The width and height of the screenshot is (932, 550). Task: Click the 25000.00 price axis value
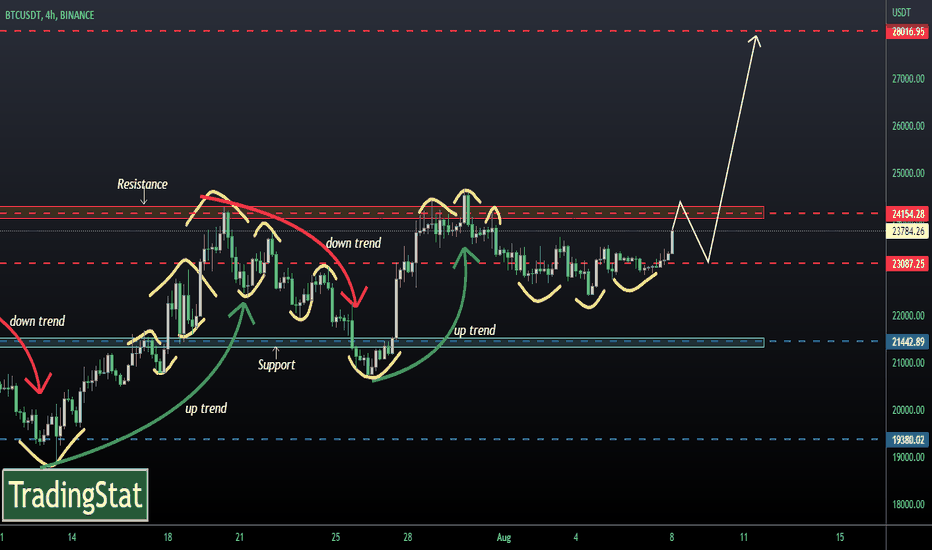(908, 173)
